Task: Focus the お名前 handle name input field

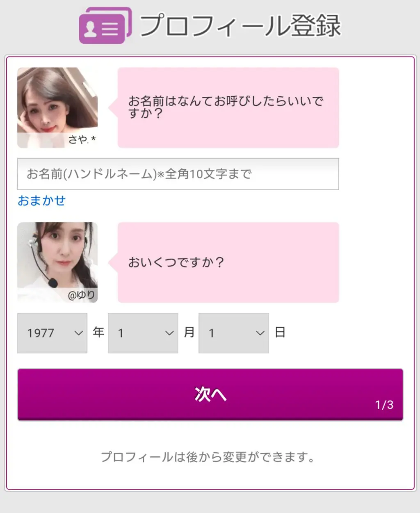Action: point(178,174)
